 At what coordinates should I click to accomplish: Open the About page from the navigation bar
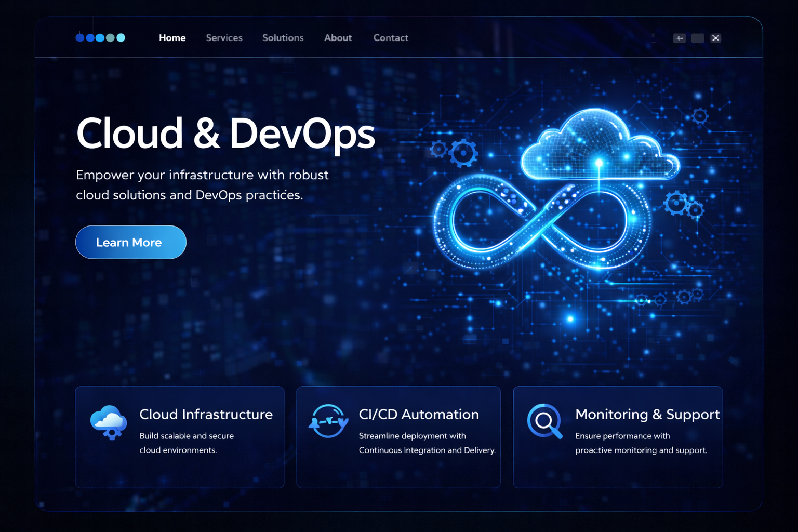[338, 38]
